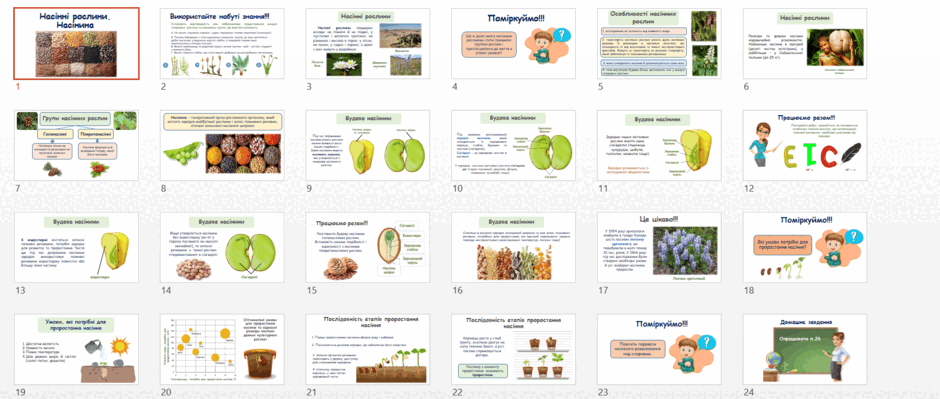940x399 pixels.
Task: Open slide 24 'Домашнє завдання' chalkboard slide
Action: pyautogui.click(x=805, y=349)
